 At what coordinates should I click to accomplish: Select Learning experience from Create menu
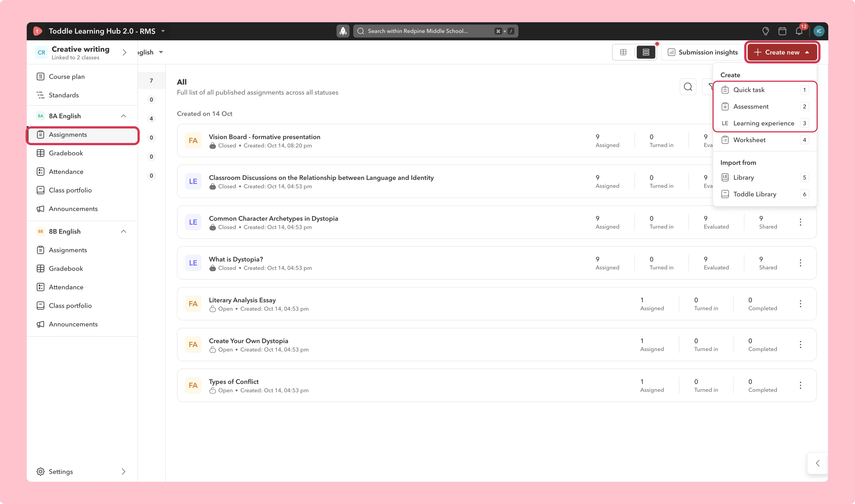765,123
